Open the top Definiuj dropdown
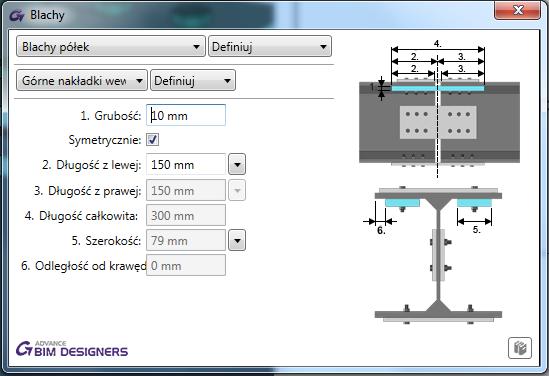This screenshot has height=376, width=549. (x=270, y=46)
